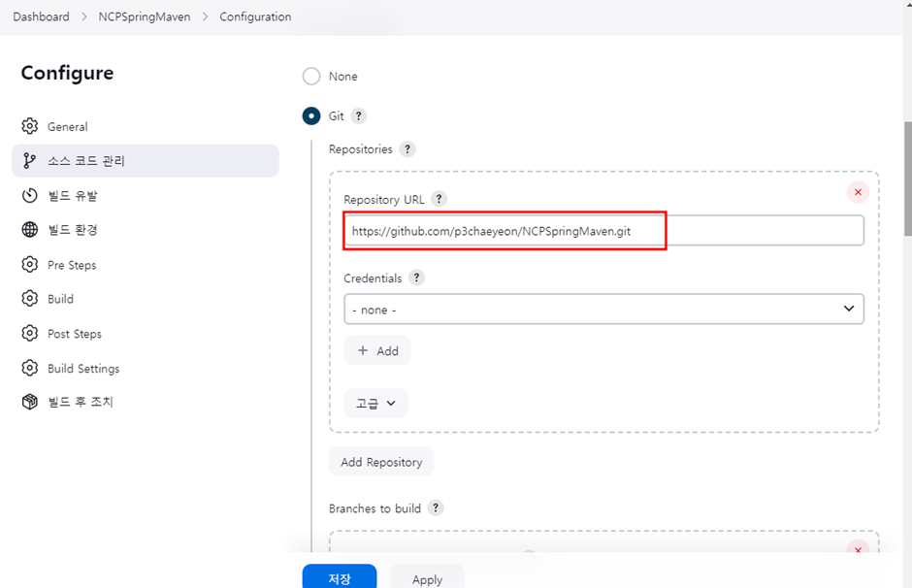Click the 빌드 환경 globe icon

30,230
